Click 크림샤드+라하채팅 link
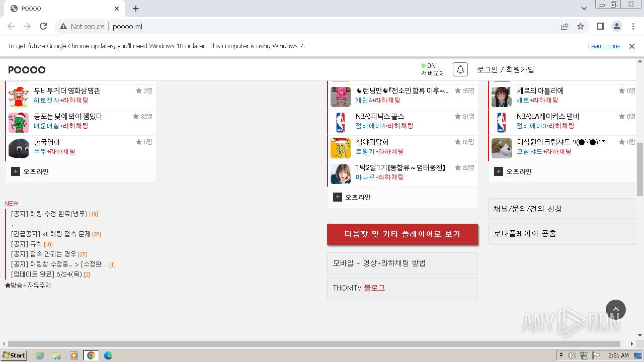Viewport: 644px width, 362px height. [x=544, y=151]
